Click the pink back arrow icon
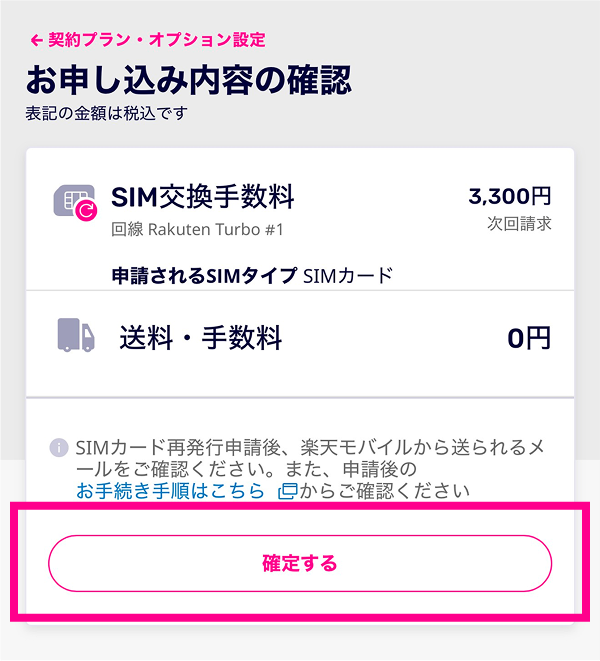 pyautogui.click(x=37, y=40)
